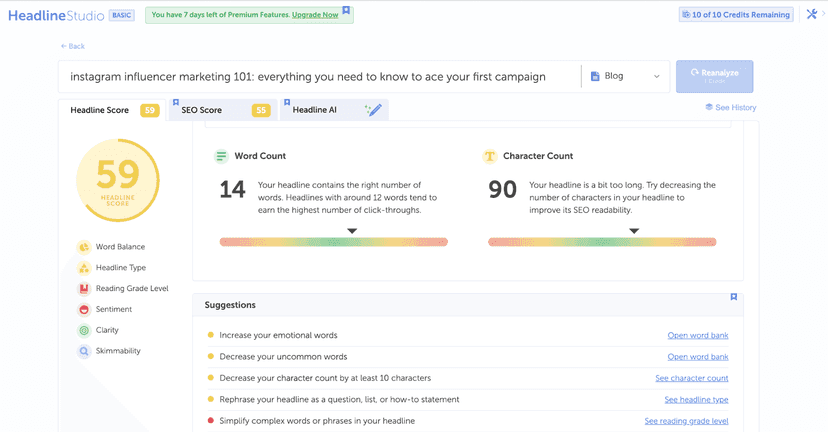Image resolution: width=828 pixels, height=432 pixels.
Task: Select Skimmability in the sidebar
Action: tap(118, 351)
